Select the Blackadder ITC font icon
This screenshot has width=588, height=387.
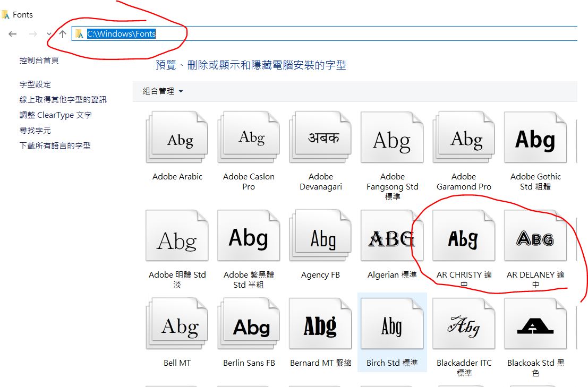pos(464,323)
